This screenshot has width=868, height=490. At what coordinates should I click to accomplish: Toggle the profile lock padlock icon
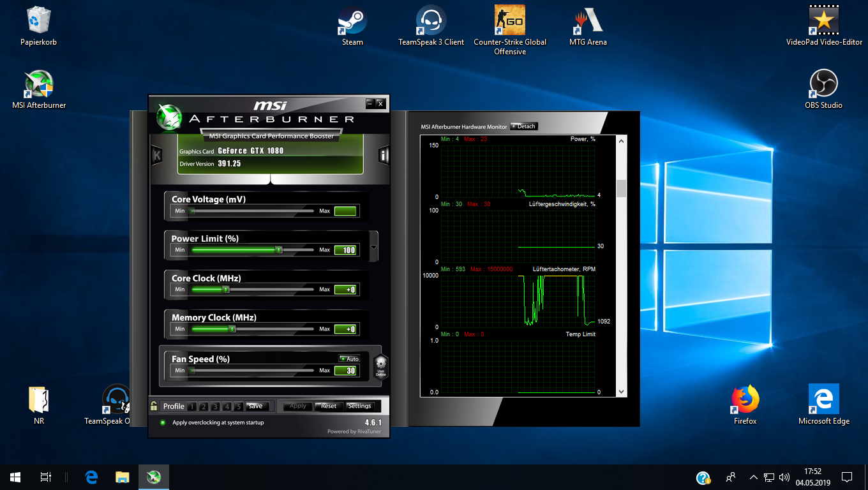[154, 405]
